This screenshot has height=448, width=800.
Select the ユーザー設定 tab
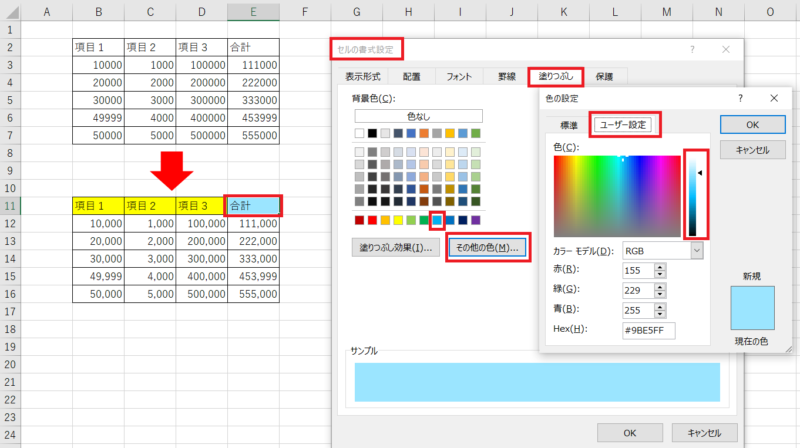tap(623, 125)
